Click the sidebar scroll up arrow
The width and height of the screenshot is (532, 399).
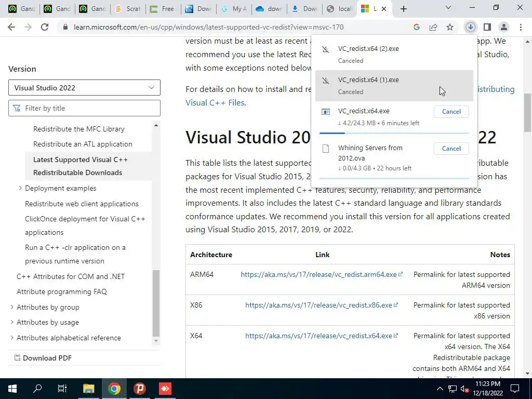coord(156,125)
